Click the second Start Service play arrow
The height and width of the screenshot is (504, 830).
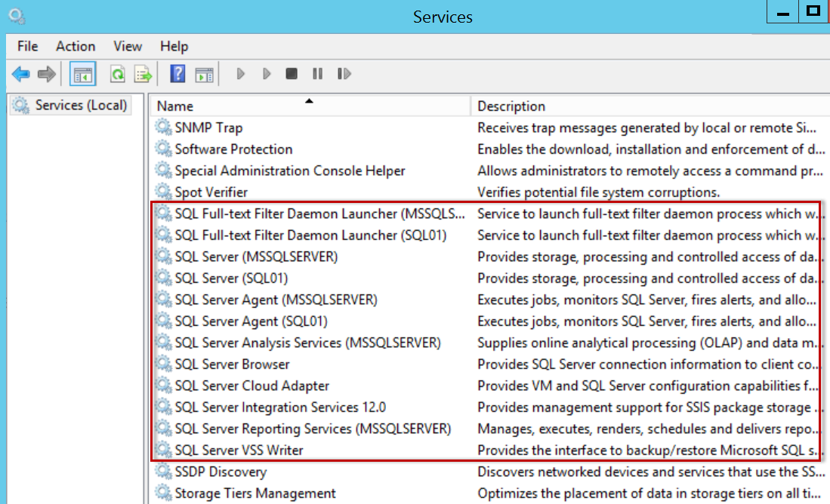(x=267, y=73)
